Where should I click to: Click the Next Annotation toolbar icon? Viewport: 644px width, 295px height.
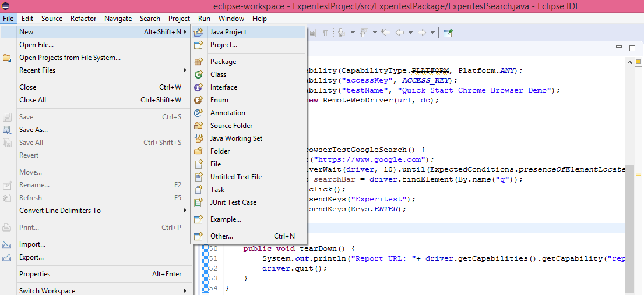tap(342, 33)
